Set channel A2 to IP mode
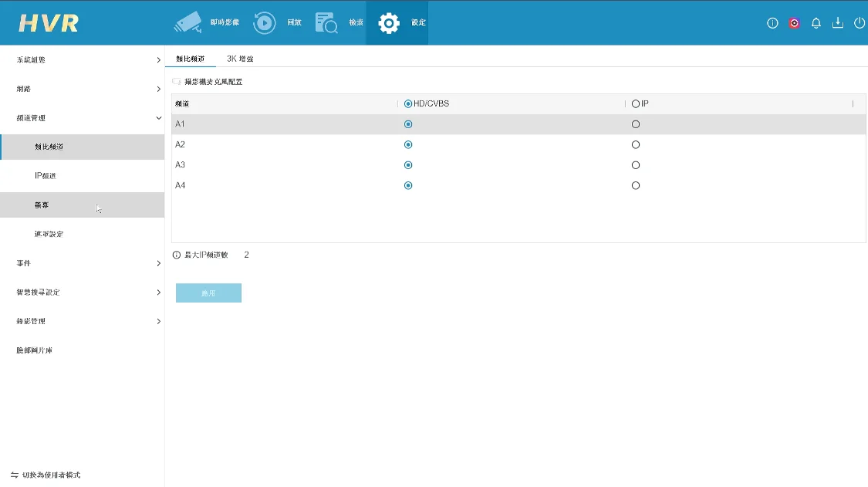Screen dimensions: 868x487 (x=636, y=144)
